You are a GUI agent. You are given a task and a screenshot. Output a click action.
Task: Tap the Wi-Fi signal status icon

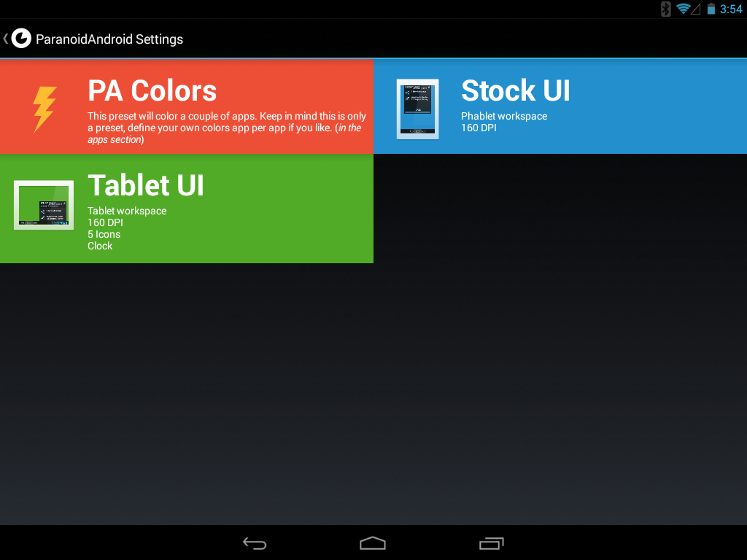683,9
